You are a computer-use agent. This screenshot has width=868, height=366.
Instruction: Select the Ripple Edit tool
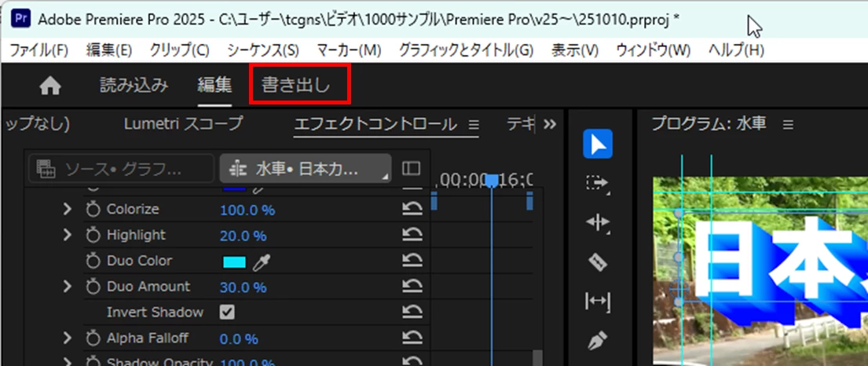(597, 222)
